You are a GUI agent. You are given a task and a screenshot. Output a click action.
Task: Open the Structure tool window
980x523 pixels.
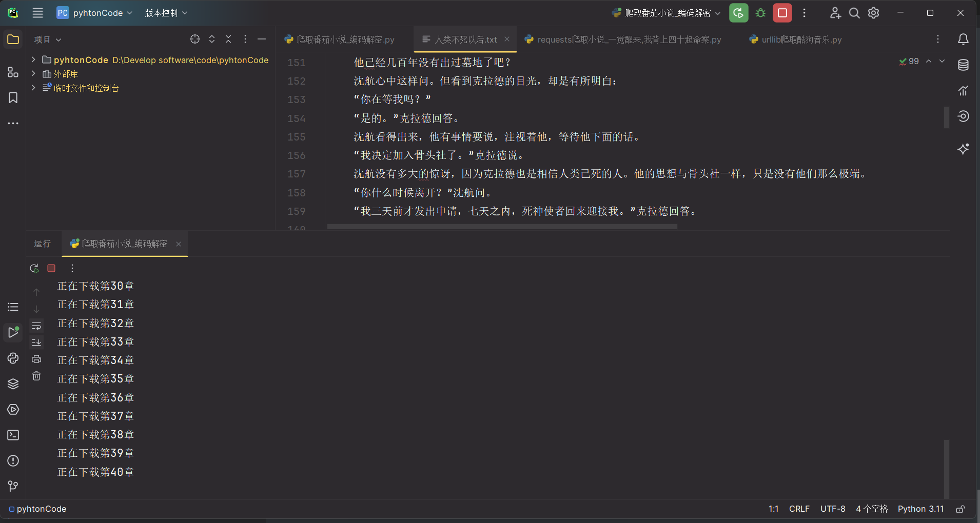click(13, 72)
